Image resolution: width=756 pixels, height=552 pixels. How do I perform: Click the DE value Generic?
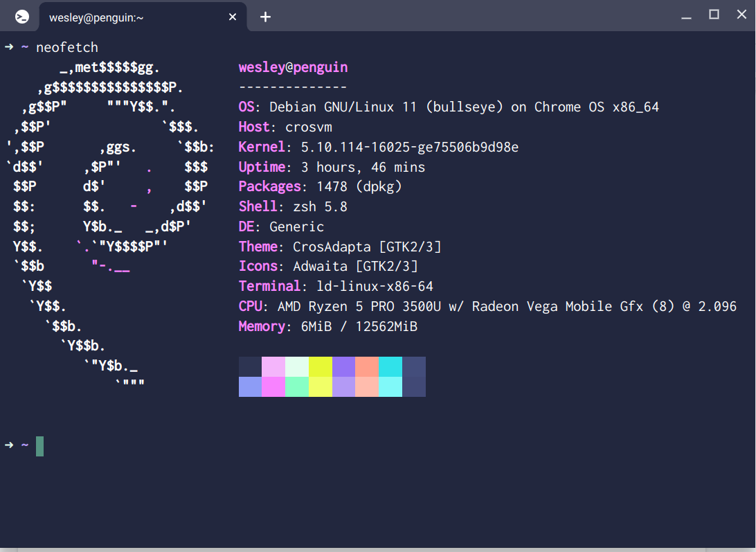[296, 226]
